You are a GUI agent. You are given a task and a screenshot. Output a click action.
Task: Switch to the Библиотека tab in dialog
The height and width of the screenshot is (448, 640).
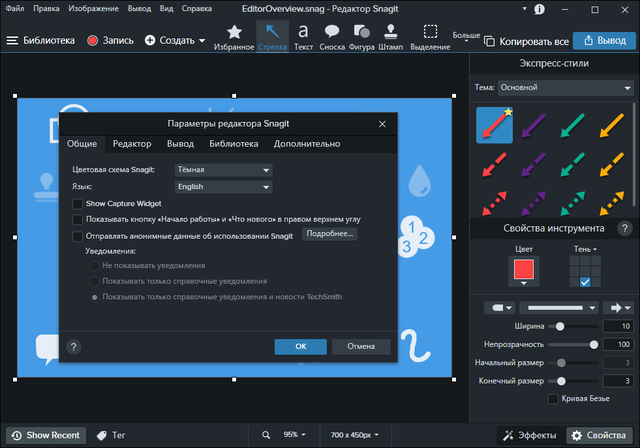[233, 144]
